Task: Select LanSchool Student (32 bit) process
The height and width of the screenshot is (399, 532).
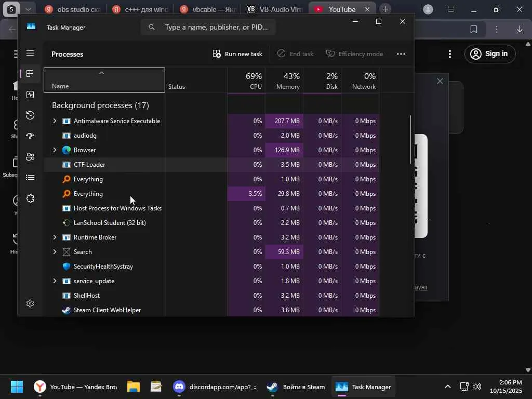Action: pyautogui.click(x=212, y=222)
